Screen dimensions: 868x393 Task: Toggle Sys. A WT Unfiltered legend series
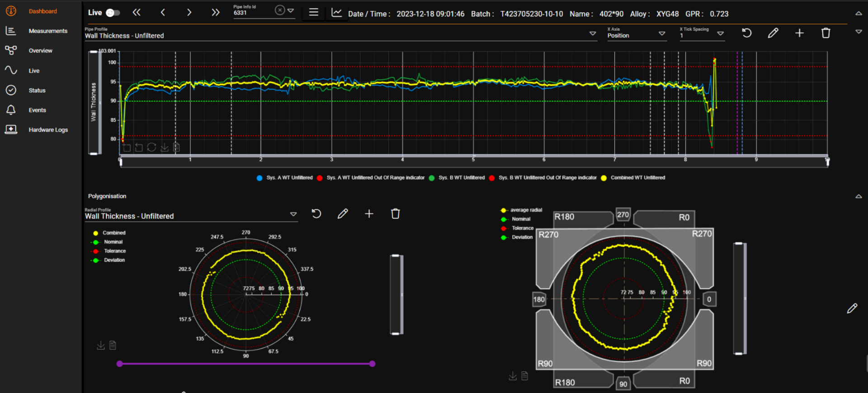285,178
